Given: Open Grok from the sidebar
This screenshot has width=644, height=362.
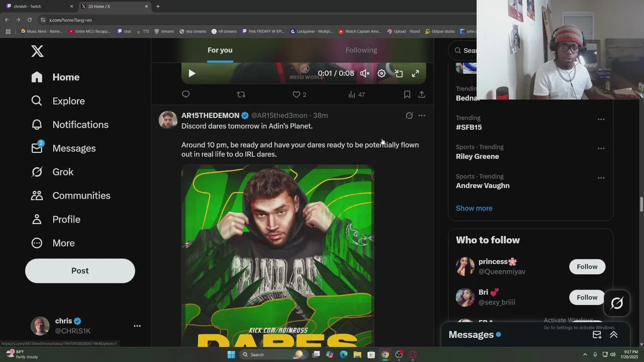Looking at the screenshot, I should [x=52, y=172].
